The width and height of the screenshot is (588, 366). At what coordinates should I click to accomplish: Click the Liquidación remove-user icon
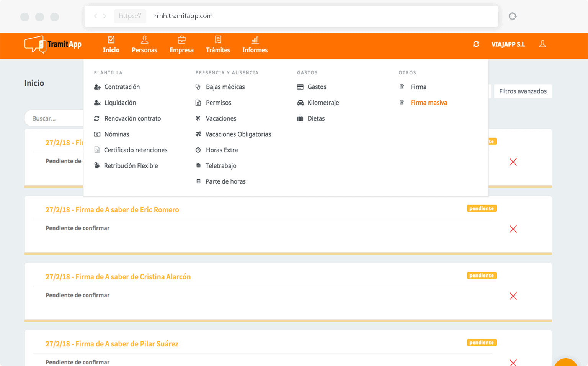click(x=97, y=103)
